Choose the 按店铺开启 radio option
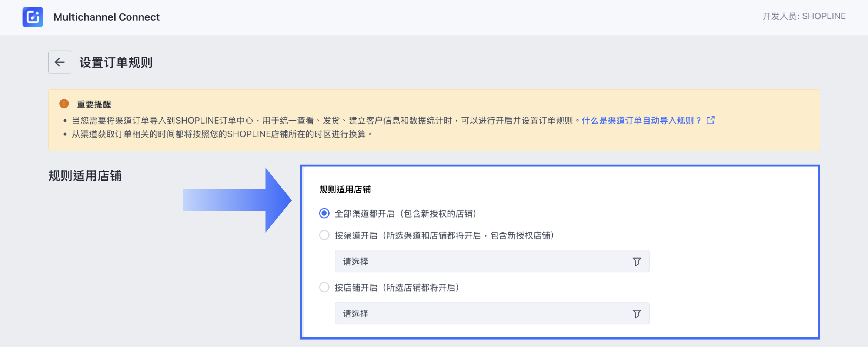The height and width of the screenshot is (347, 868). point(324,287)
